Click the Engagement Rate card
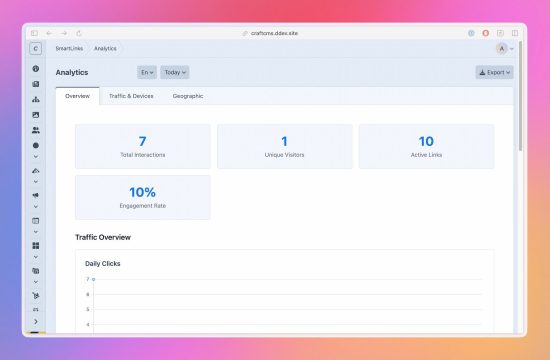 click(x=143, y=197)
